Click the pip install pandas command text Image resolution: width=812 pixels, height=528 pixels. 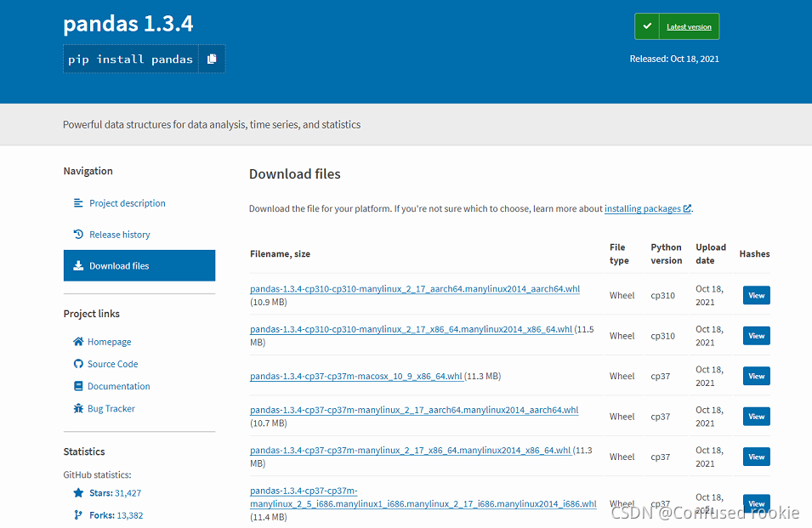click(x=130, y=59)
